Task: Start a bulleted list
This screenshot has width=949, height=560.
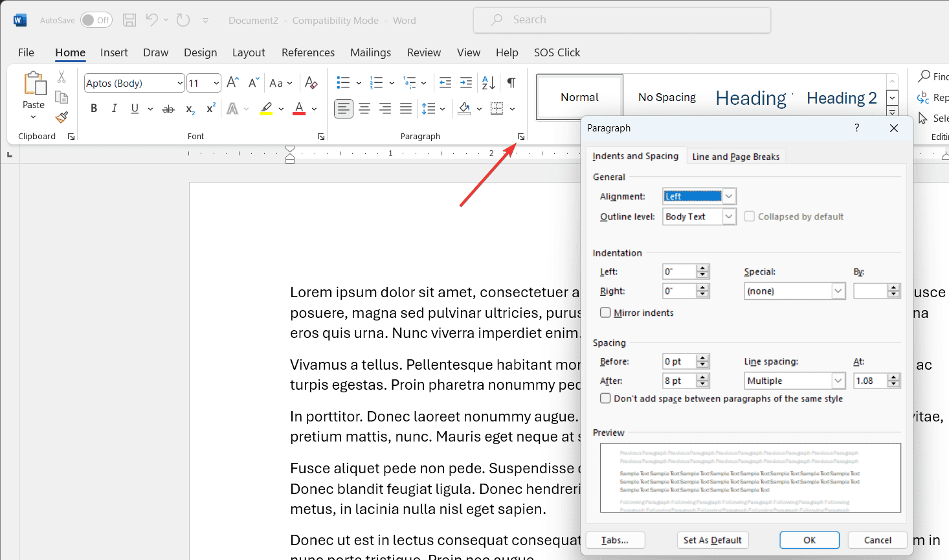Action: pos(343,83)
